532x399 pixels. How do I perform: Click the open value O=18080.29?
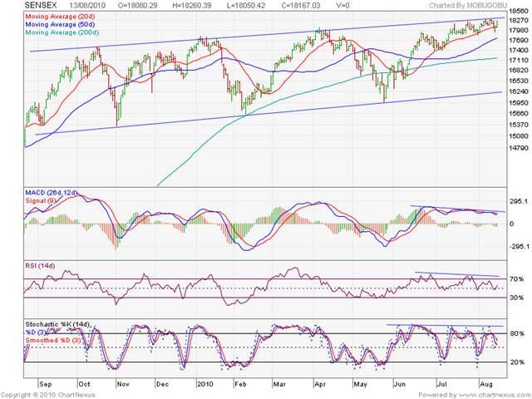click(137, 6)
